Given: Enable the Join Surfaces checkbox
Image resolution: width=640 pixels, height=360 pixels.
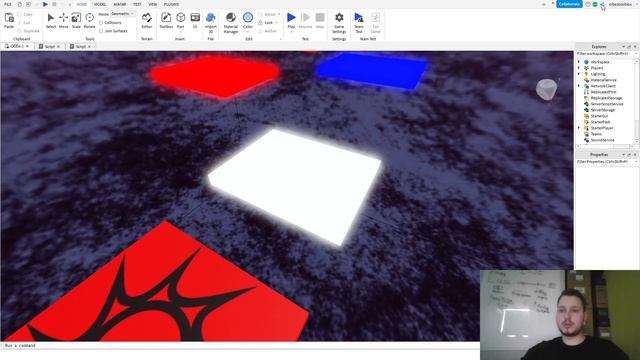Looking at the screenshot, I should coord(101,31).
